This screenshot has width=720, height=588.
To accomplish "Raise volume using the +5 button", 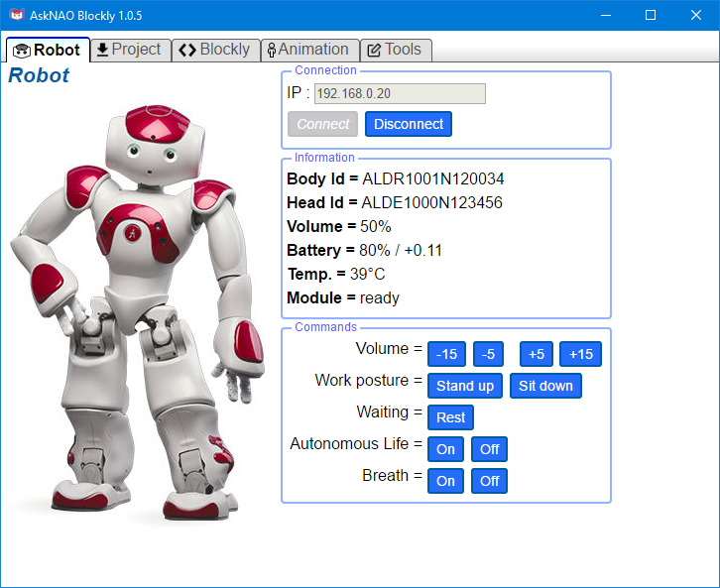I will click(536, 354).
